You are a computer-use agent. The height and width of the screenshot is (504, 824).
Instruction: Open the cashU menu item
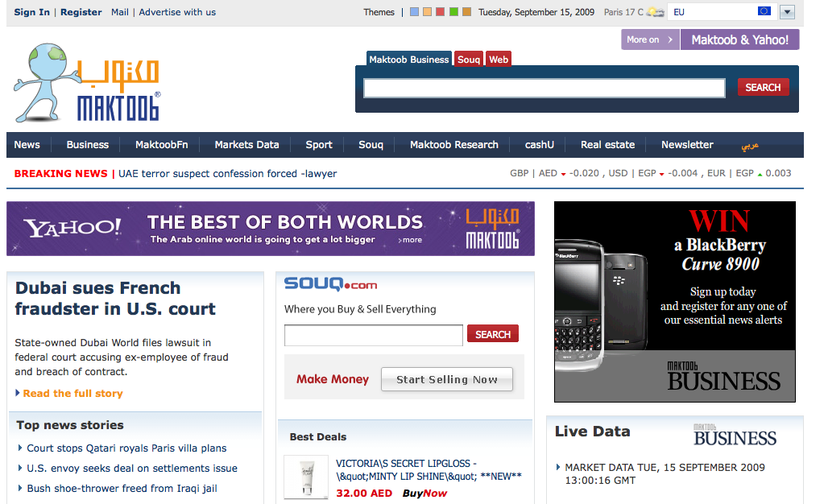coord(539,145)
